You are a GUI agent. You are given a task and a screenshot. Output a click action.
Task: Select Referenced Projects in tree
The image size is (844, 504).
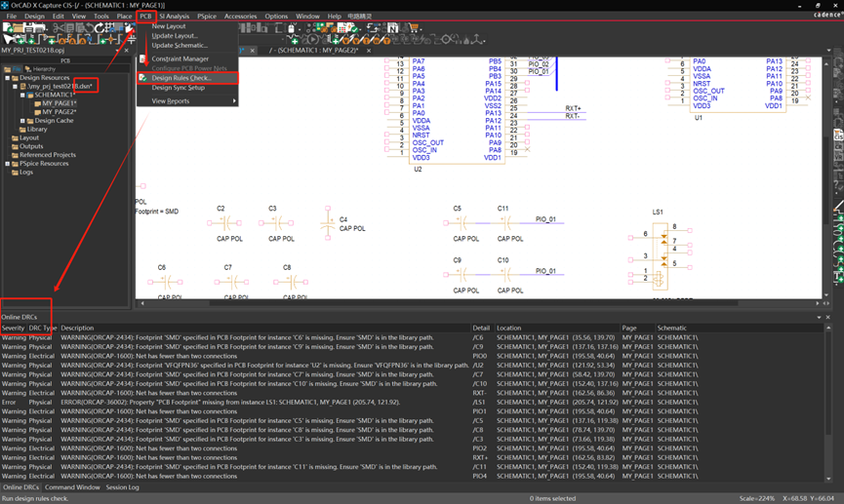(x=48, y=155)
